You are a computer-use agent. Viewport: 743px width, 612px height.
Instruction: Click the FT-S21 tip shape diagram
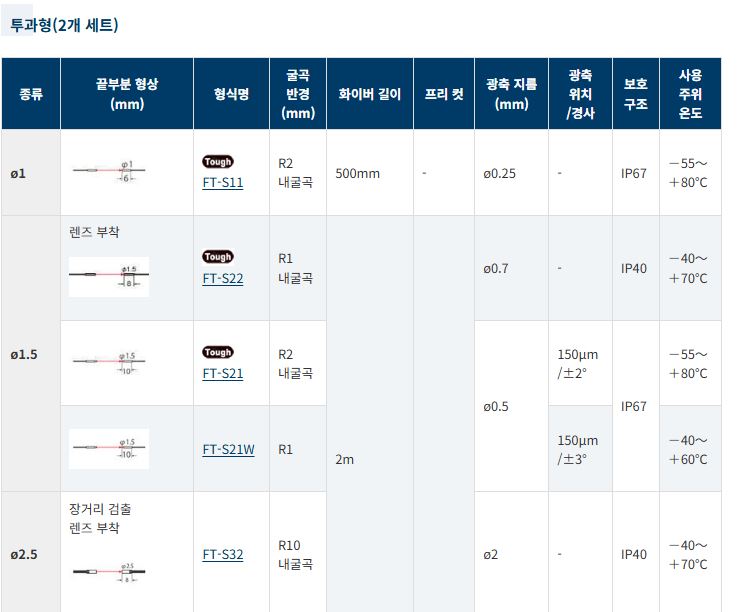coord(109,363)
